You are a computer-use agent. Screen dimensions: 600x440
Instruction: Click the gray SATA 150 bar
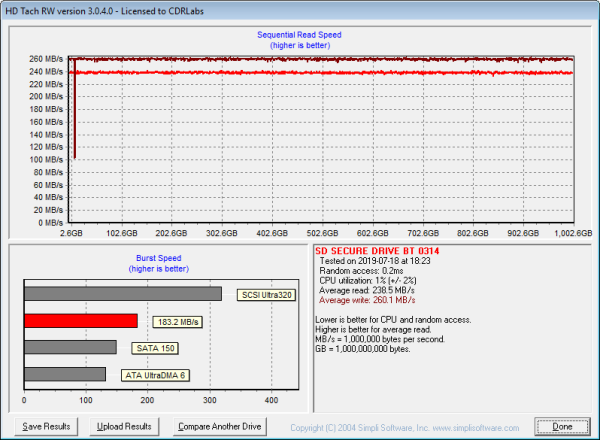[70, 347]
